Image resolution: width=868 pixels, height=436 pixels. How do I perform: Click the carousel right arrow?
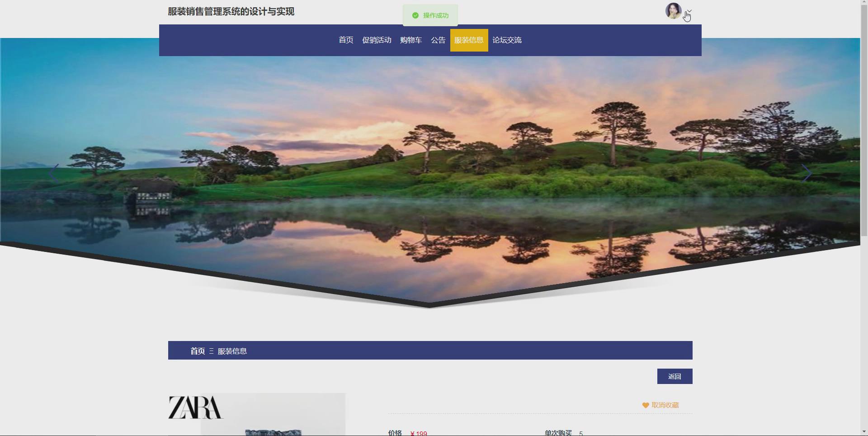(x=807, y=173)
